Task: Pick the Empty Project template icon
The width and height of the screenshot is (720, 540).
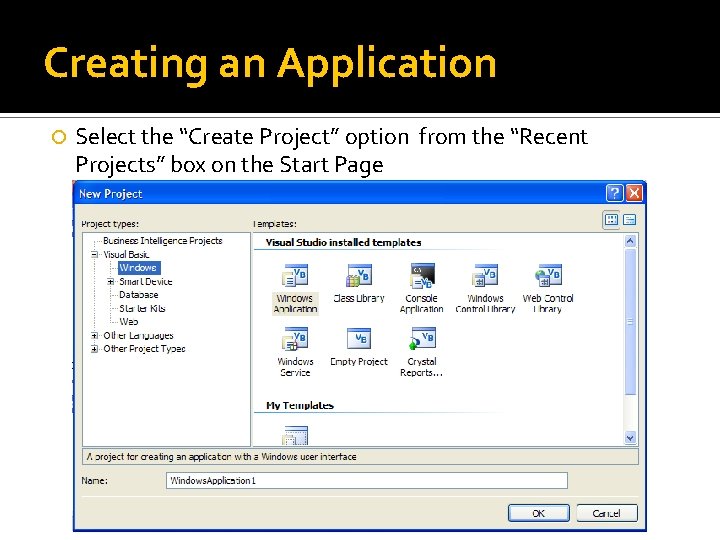Action: (x=359, y=339)
